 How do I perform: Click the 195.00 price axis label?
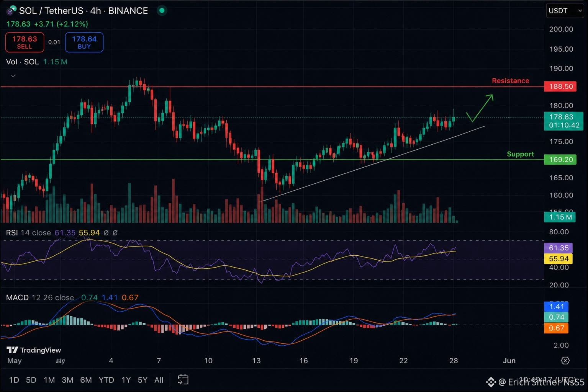[x=561, y=49]
